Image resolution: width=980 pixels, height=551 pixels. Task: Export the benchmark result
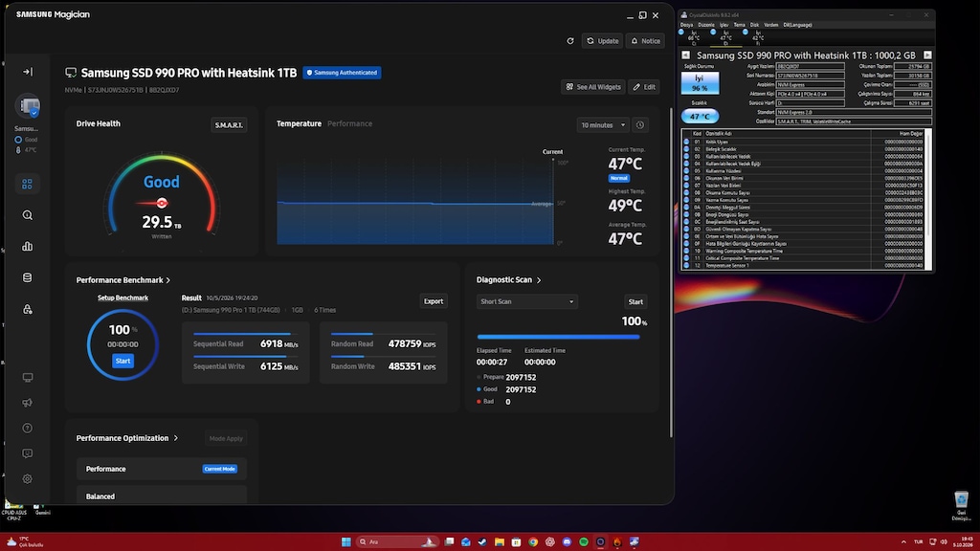click(434, 301)
